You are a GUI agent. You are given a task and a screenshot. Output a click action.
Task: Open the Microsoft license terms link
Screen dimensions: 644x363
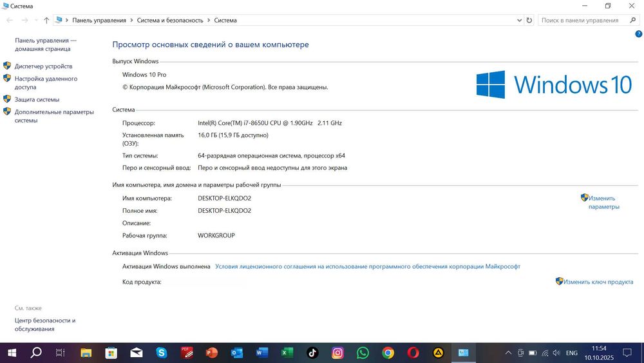368,266
